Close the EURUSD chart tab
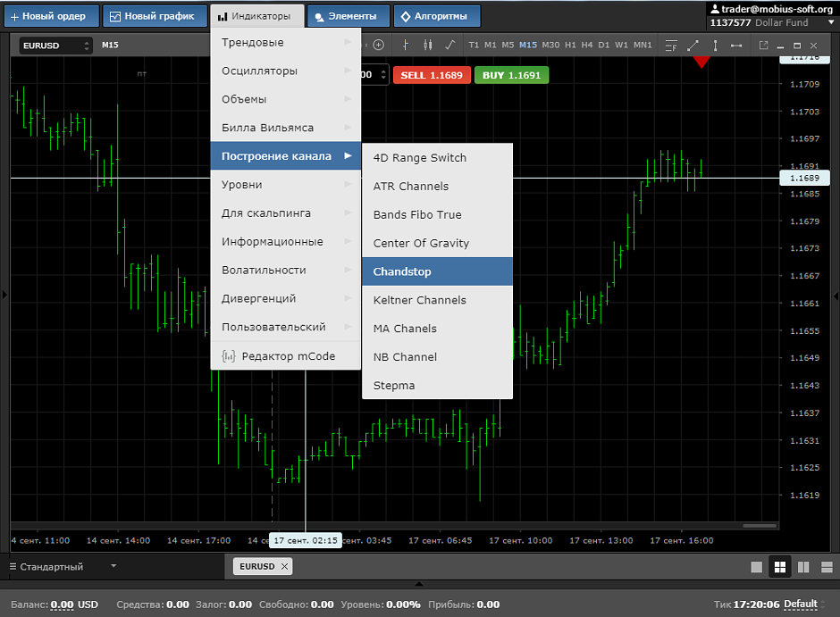 (284, 566)
